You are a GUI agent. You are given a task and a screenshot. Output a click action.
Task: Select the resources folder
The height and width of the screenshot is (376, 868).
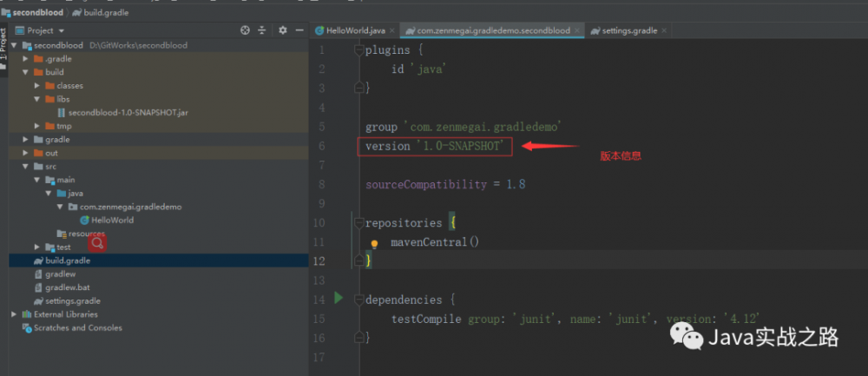pyautogui.click(x=86, y=234)
